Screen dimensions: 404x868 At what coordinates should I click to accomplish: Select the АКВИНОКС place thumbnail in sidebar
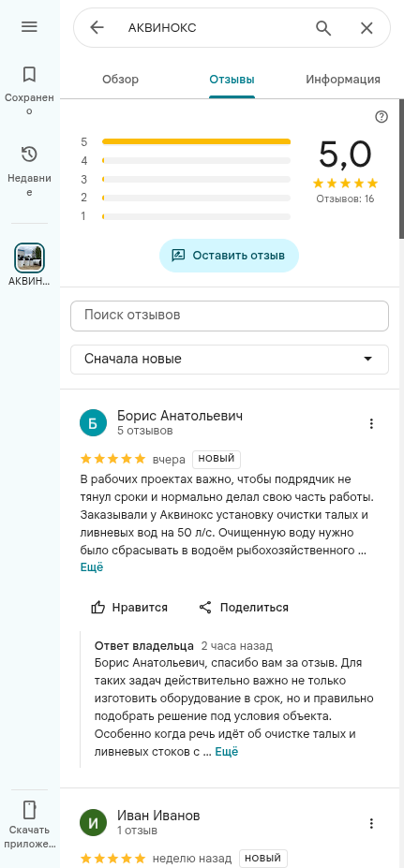[29, 257]
